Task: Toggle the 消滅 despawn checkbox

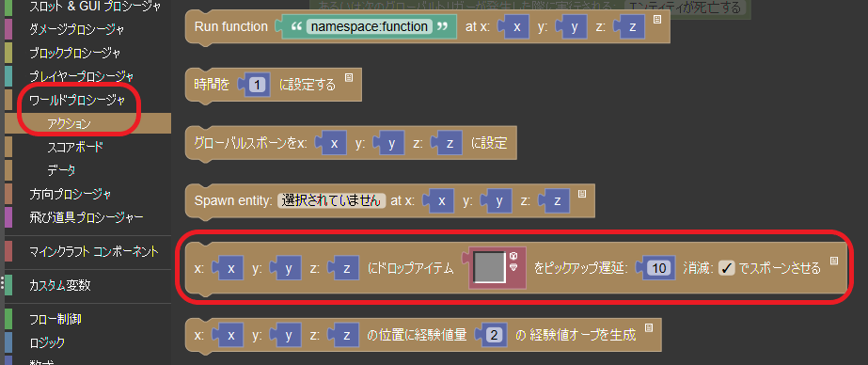Action: click(x=726, y=269)
